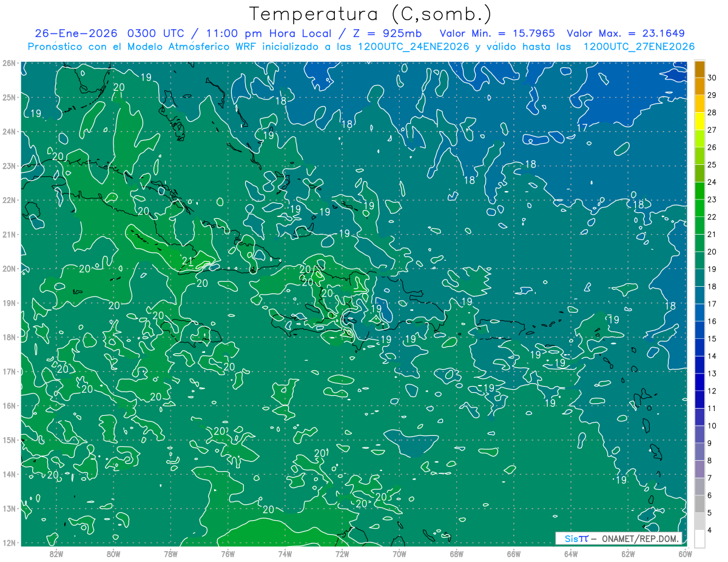Click color scale label 23
This screenshot has height=562, width=728.
click(712, 199)
